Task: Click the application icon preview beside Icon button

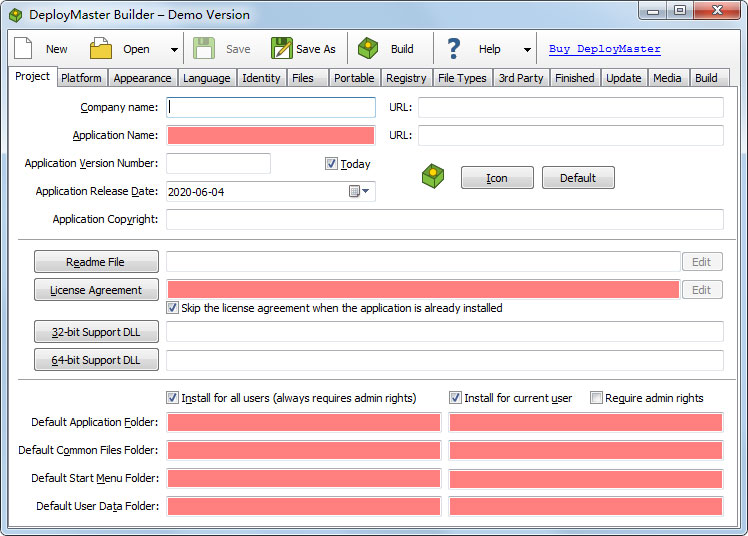Action: 432,177
